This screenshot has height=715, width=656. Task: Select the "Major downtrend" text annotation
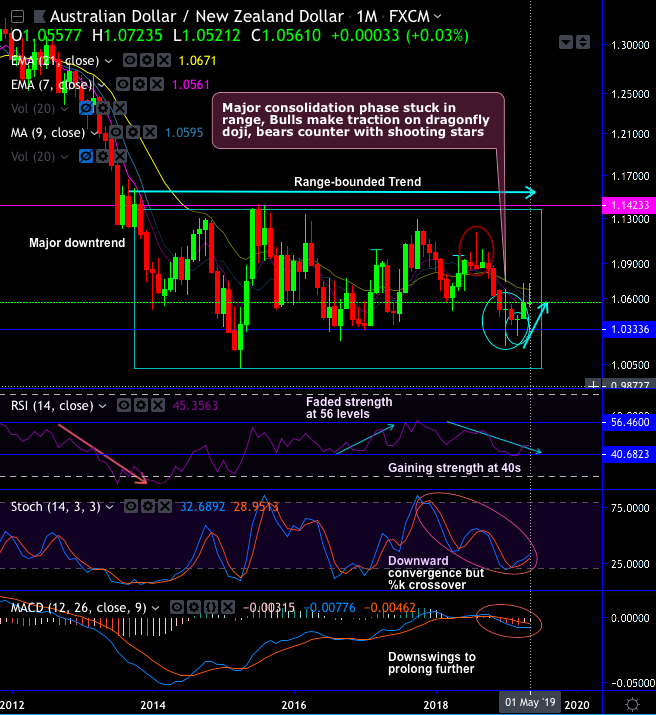coord(77,243)
